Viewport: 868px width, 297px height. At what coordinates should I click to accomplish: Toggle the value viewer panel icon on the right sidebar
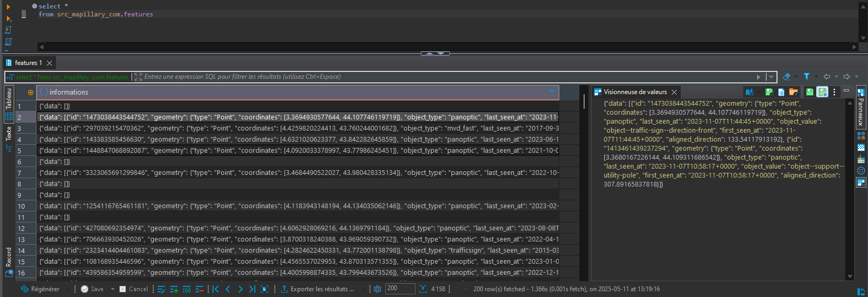(x=861, y=182)
